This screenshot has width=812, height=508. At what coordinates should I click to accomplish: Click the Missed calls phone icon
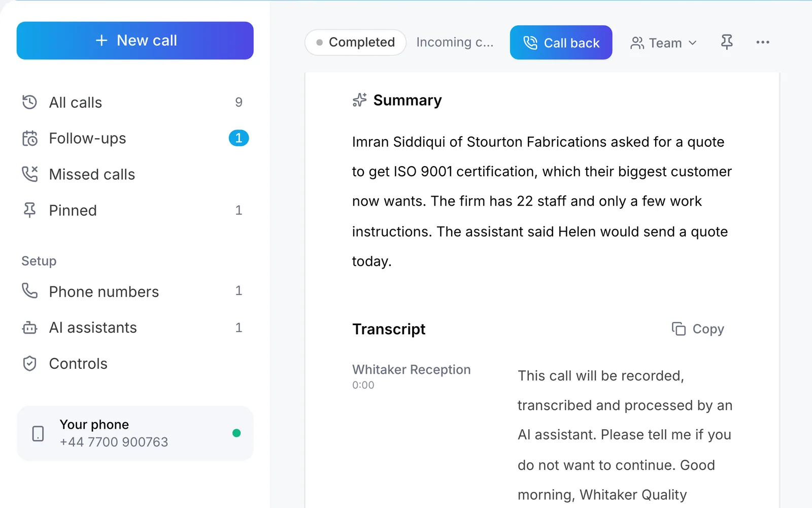[x=29, y=174]
